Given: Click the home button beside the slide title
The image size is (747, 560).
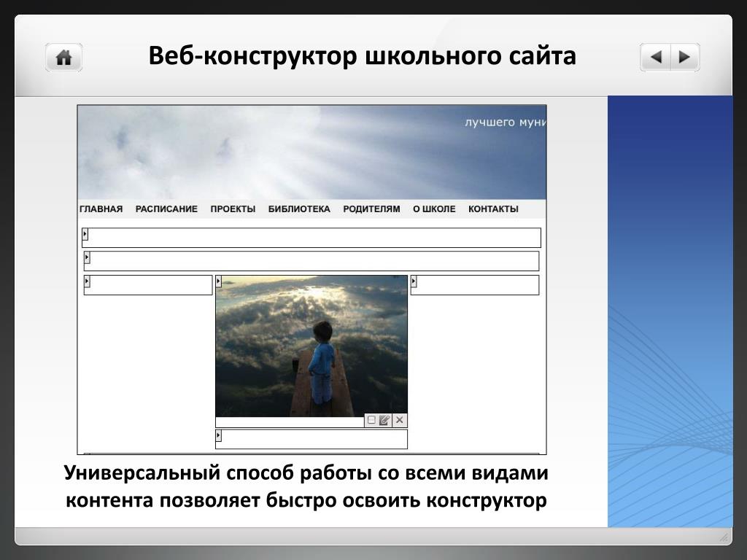Looking at the screenshot, I should pos(64,57).
